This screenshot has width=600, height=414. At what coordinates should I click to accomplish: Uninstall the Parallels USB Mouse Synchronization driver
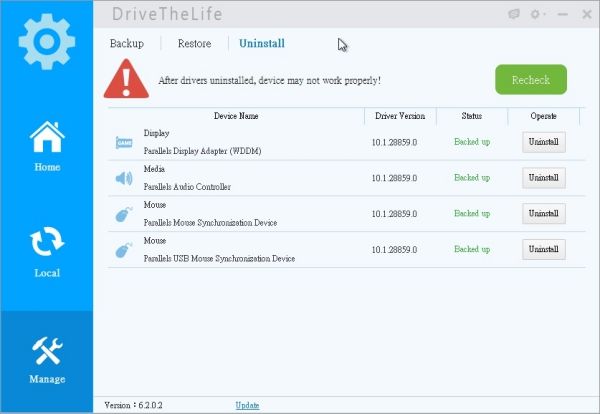coord(544,249)
